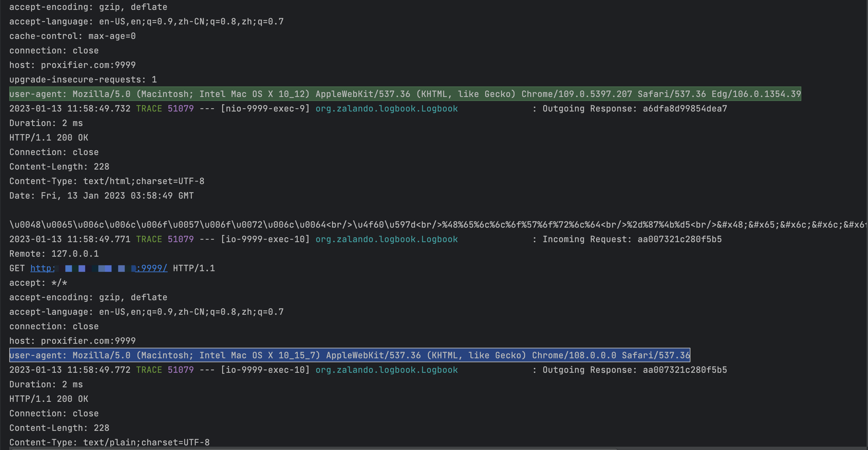Image resolution: width=868 pixels, height=450 pixels.
Task: Click the first 'host: proxifier.com:9999' line
Action: click(73, 65)
